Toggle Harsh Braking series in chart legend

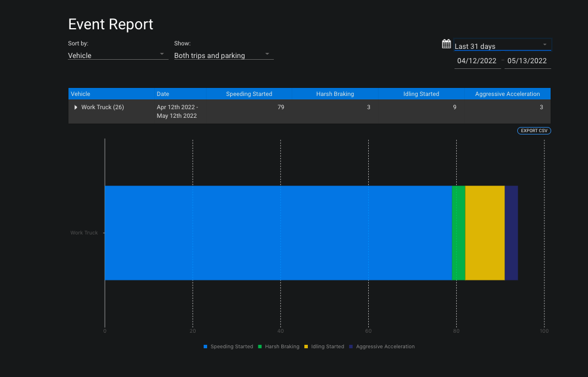[278, 347]
